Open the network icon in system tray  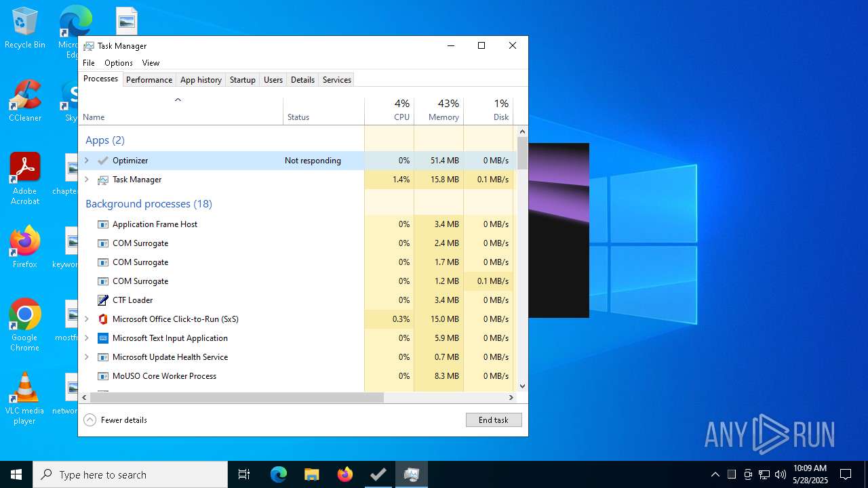click(x=764, y=474)
